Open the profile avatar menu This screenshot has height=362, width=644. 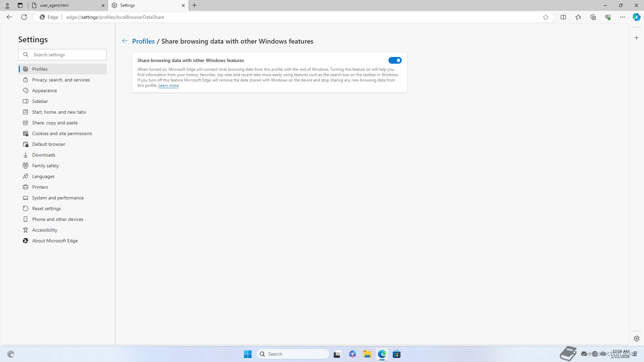pos(7,5)
